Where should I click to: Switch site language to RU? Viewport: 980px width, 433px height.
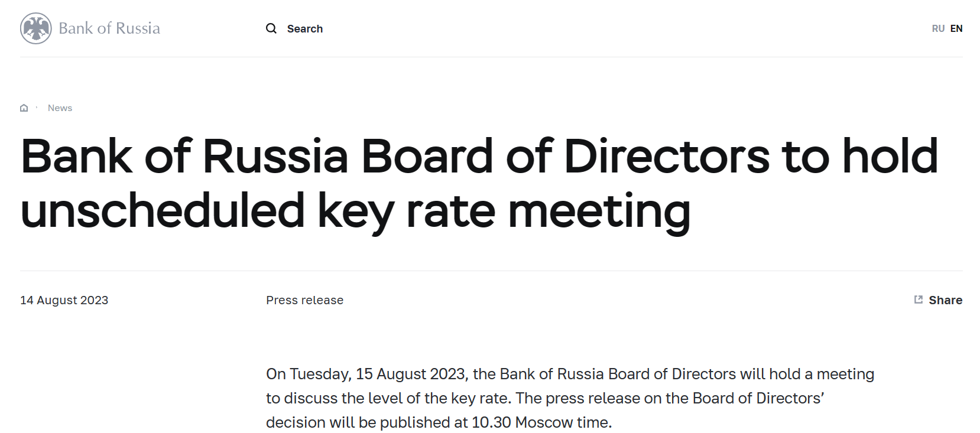coord(938,28)
